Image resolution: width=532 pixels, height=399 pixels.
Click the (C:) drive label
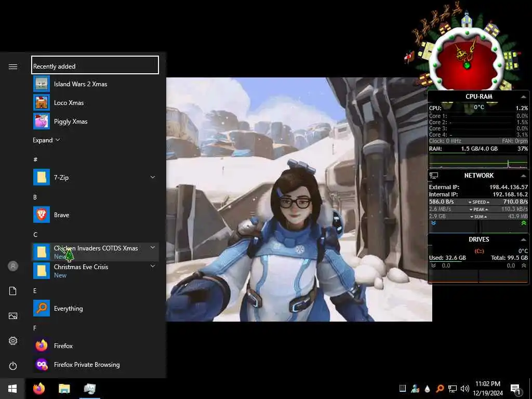pyautogui.click(x=479, y=251)
